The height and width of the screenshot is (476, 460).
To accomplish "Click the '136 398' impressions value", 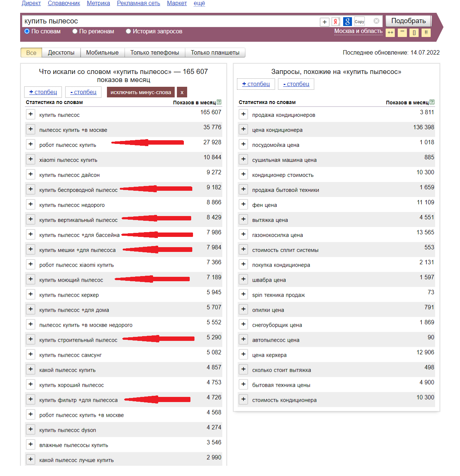I will (424, 127).
